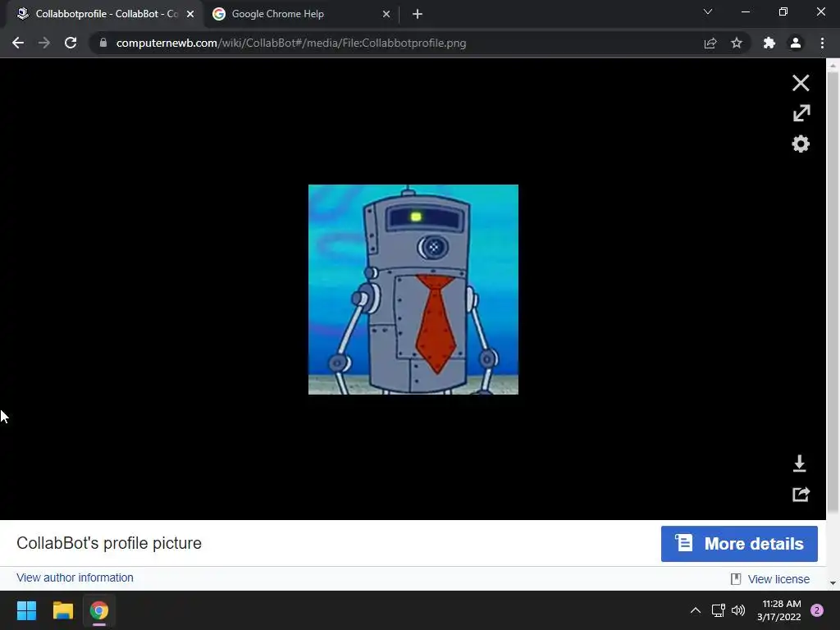This screenshot has width=840, height=630.
Task: Open Windows Start menu
Action: (x=26, y=610)
